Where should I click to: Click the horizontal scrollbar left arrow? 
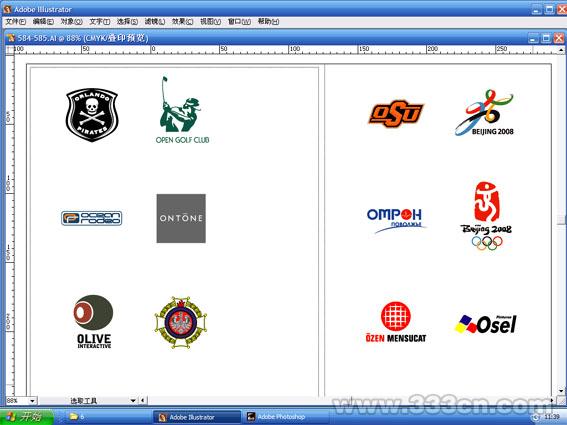(x=143, y=400)
